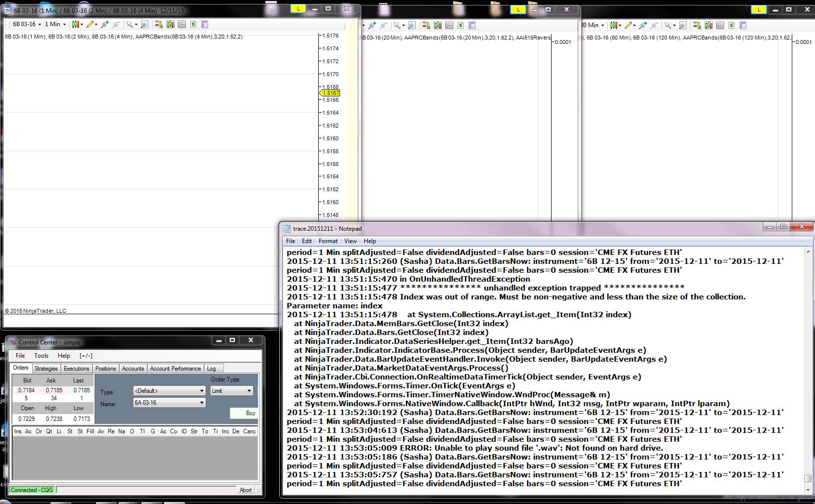Open Strategies dollar icon in 20 Min chart

click(x=461, y=25)
